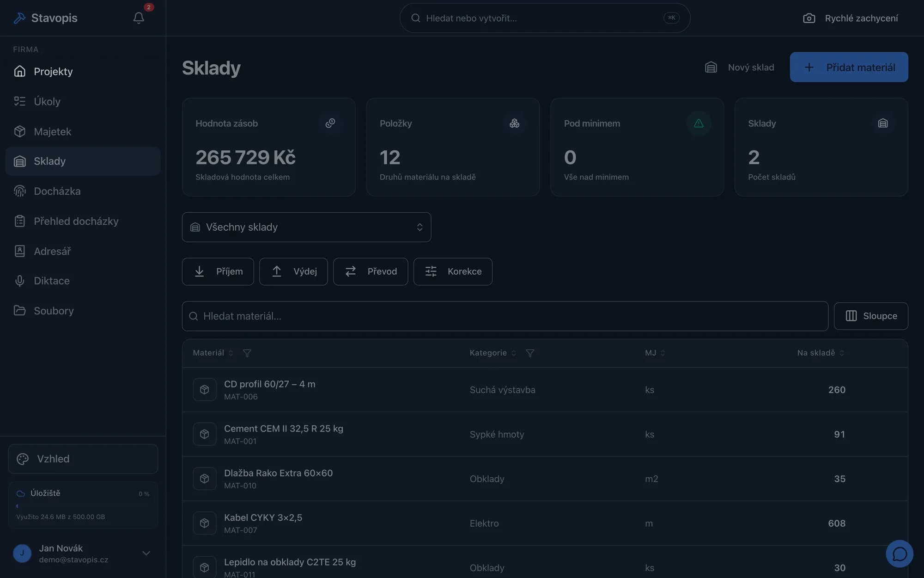
Task: Focus the Hledat nebo vytvořit search bar
Action: click(545, 18)
